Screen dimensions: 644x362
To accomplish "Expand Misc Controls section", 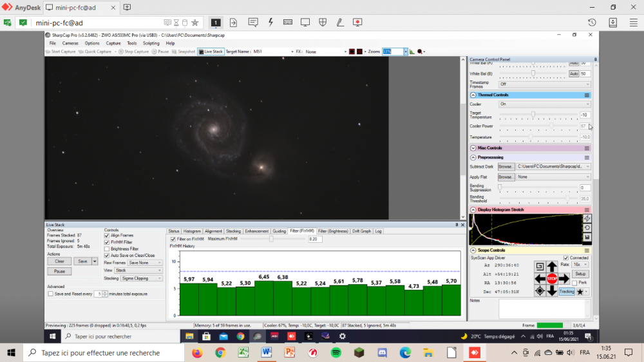I will click(x=473, y=148).
